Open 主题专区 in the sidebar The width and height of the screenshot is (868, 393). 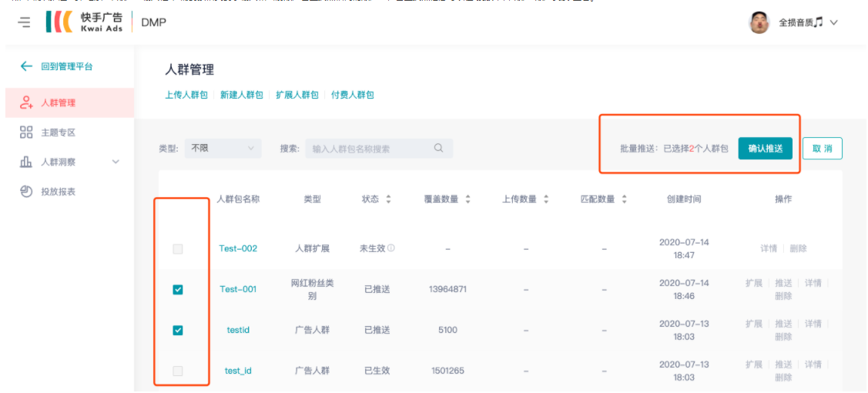[58, 133]
